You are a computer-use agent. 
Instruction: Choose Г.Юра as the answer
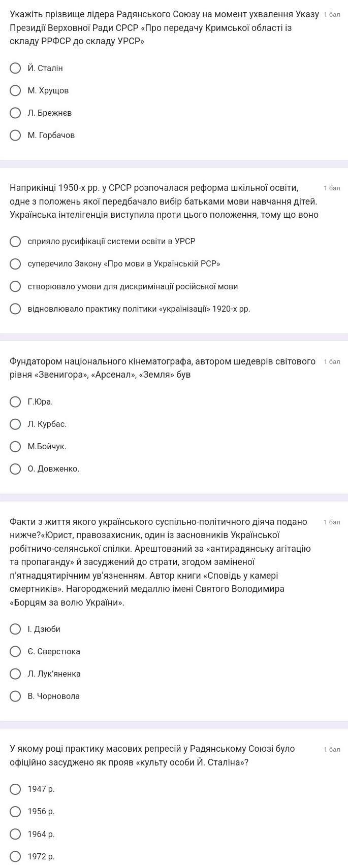[x=16, y=402]
